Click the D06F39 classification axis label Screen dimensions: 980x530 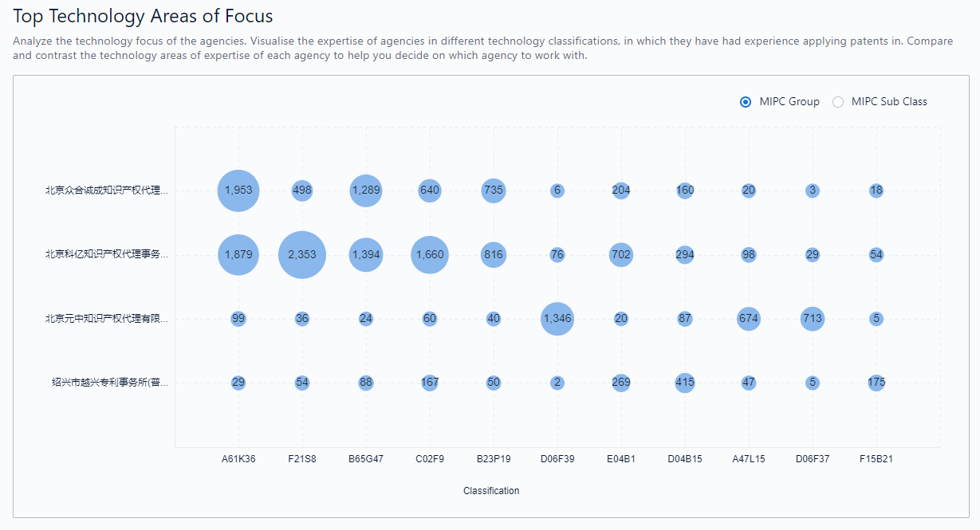tap(557, 459)
